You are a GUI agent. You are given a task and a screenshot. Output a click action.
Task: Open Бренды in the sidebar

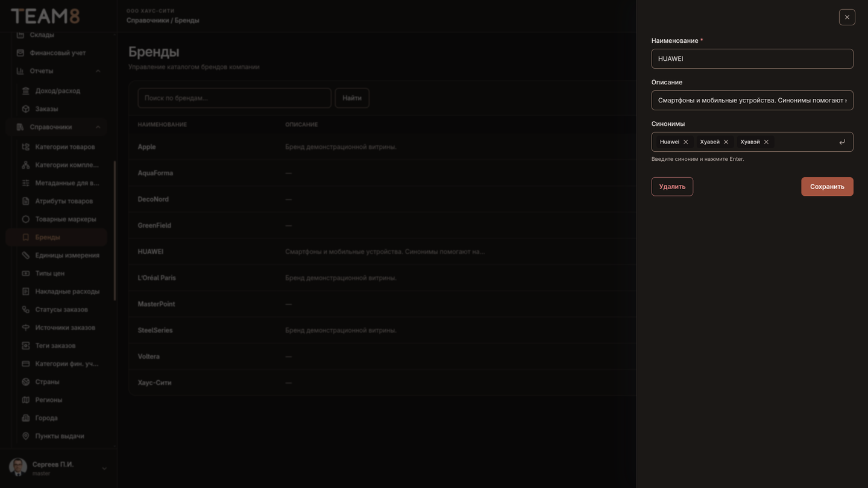57,237
